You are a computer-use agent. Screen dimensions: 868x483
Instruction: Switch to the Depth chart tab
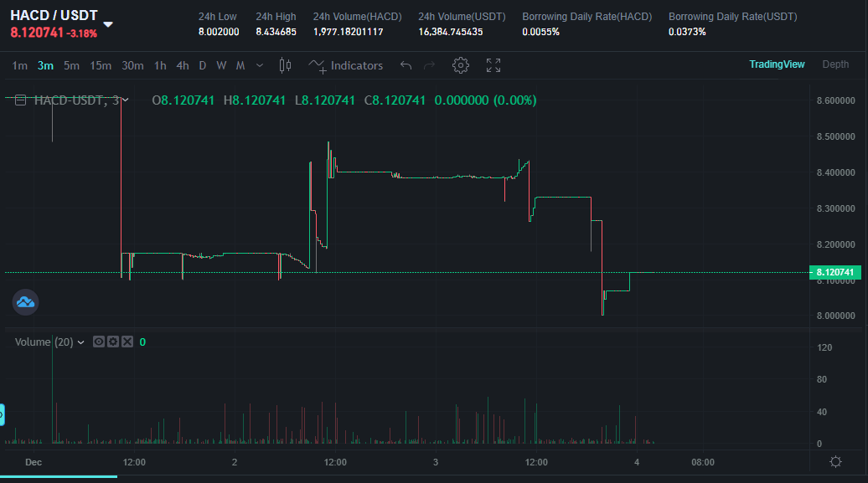835,64
